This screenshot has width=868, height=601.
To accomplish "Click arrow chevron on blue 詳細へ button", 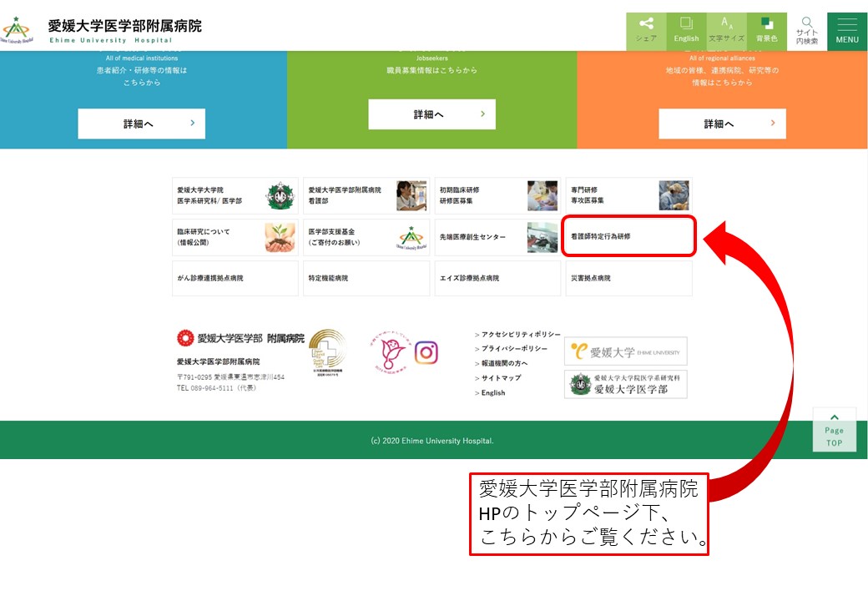I will (x=192, y=123).
